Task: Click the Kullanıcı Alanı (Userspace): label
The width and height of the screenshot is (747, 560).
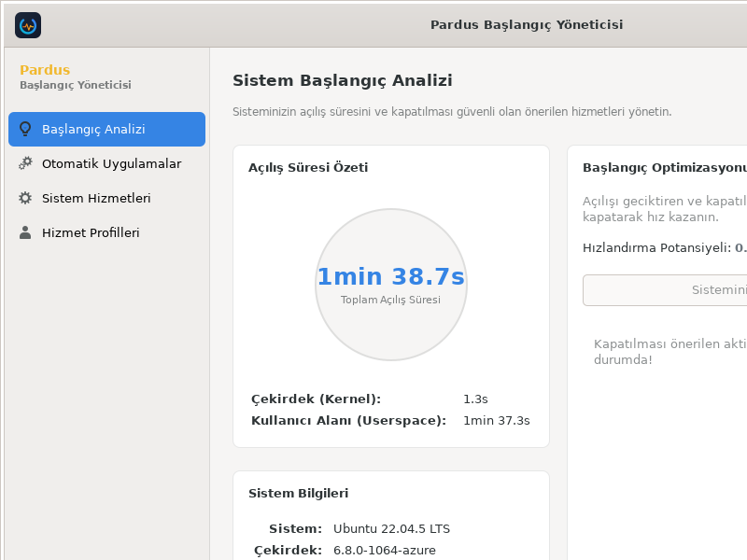Action: (x=348, y=421)
